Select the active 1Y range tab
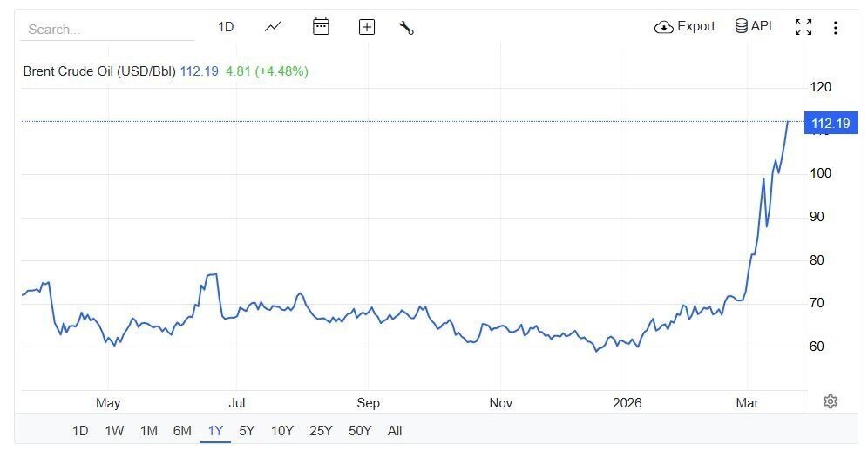Screen dimensions: 868x451 (x=215, y=430)
